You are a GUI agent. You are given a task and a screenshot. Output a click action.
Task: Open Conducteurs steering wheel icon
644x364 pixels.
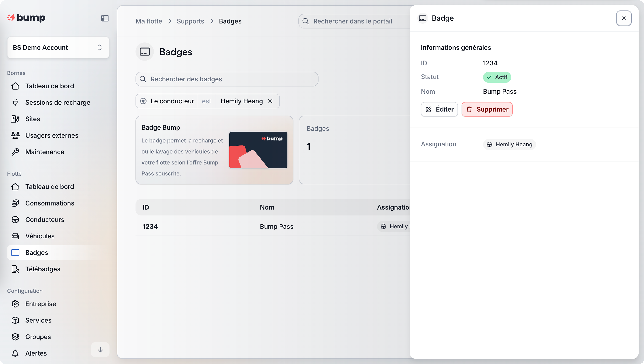(15, 220)
